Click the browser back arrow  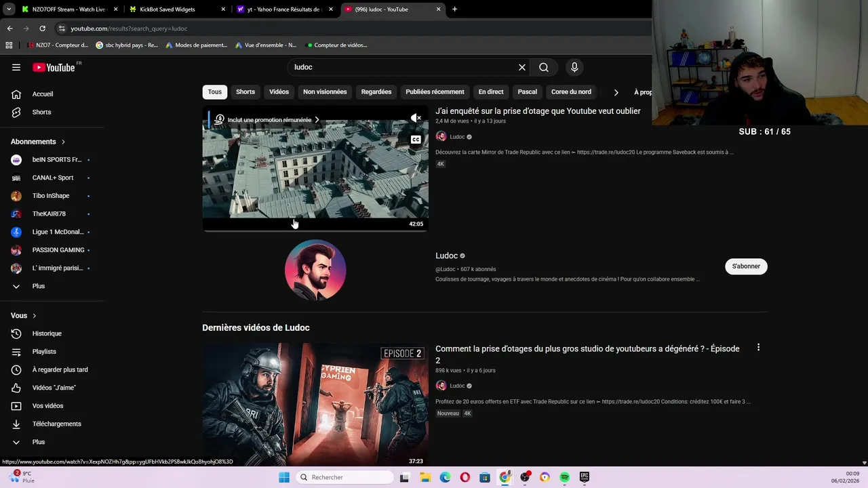[x=9, y=28]
